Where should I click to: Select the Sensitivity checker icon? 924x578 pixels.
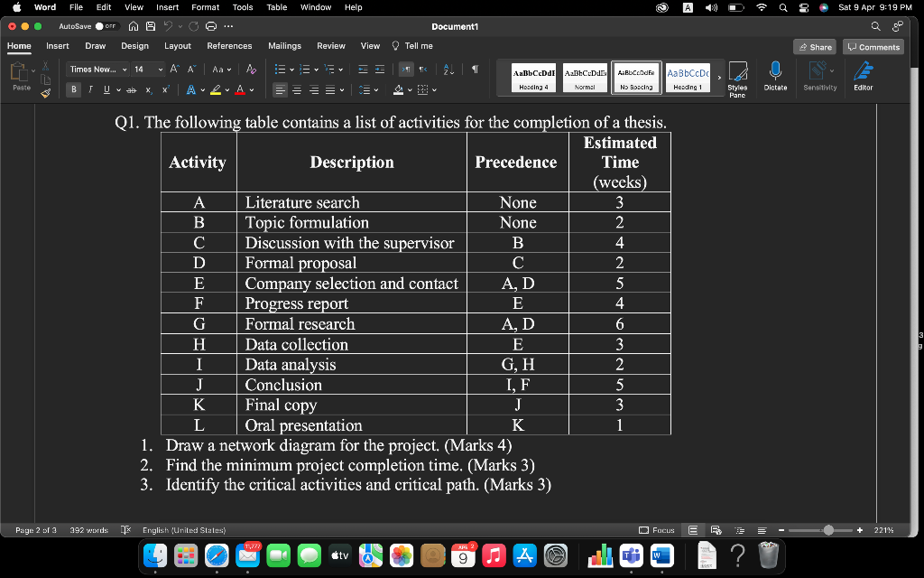[x=819, y=76]
